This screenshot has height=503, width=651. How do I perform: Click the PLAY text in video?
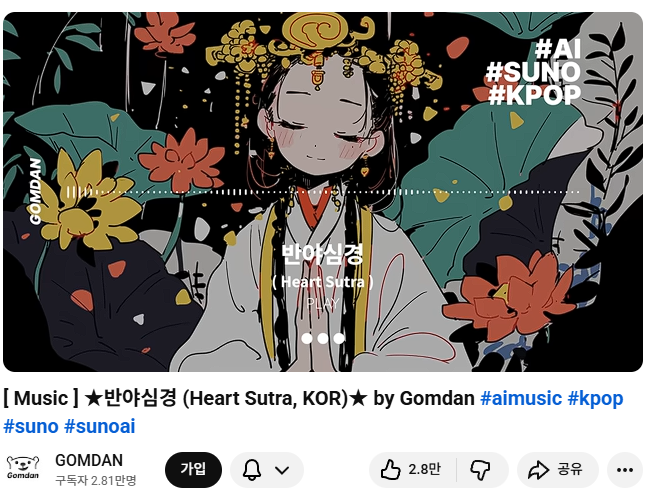point(323,303)
